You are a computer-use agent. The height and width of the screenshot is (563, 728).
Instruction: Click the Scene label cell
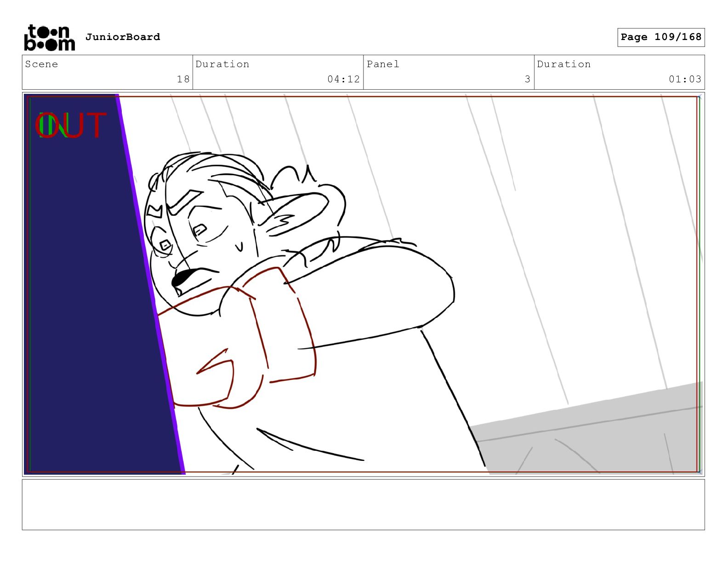coord(108,72)
